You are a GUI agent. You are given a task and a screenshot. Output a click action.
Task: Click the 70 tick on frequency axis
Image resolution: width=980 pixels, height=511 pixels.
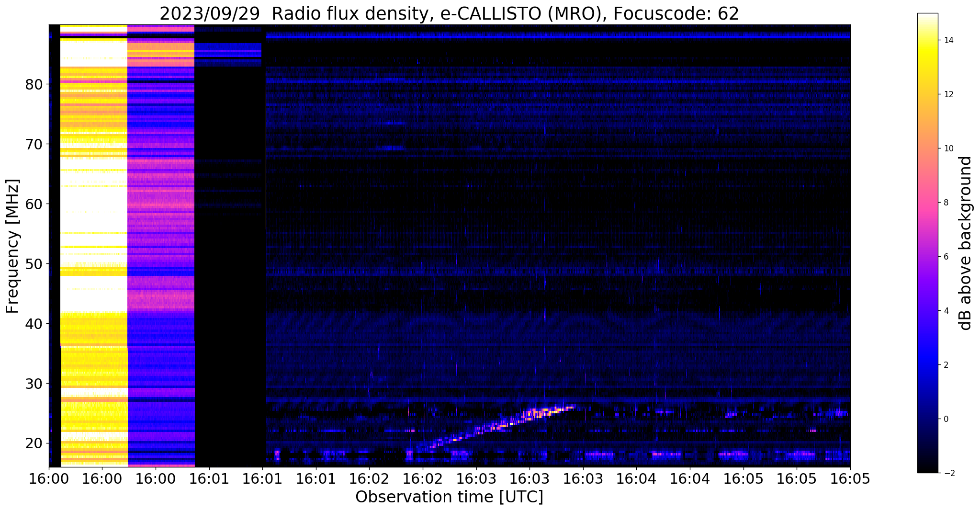click(x=34, y=144)
